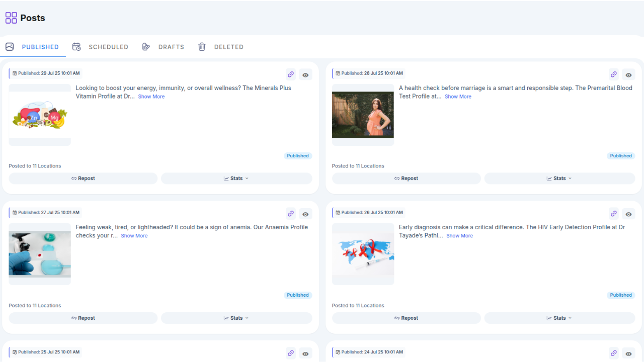Click the Published status badge on the 27 Jul post
The height and width of the screenshot is (362, 644).
(297, 295)
